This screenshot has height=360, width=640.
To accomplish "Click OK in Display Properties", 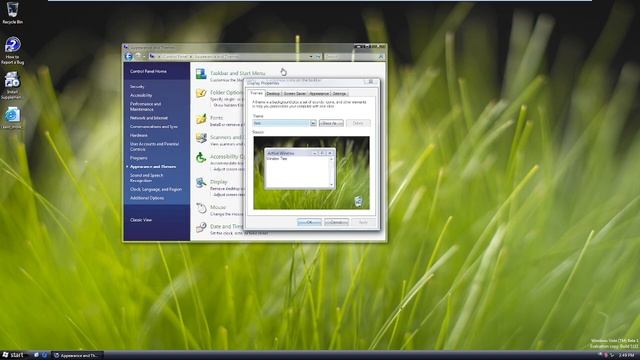I will (309, 222).
